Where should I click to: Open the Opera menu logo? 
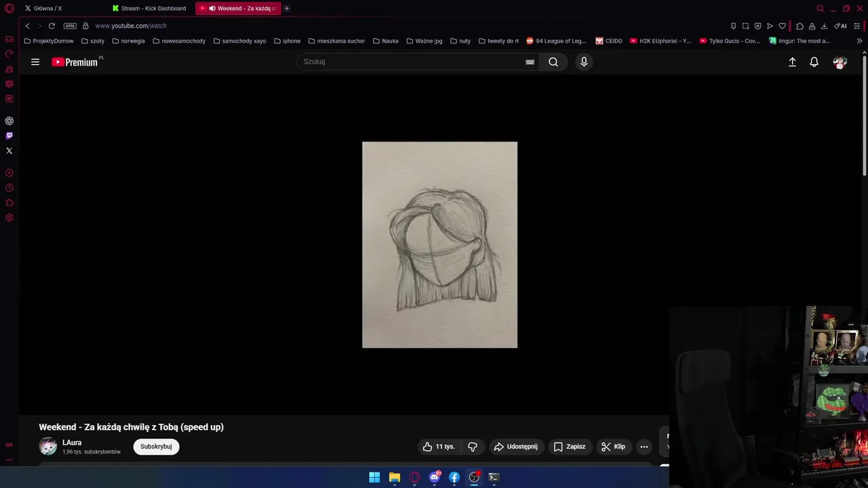point(9,9)
